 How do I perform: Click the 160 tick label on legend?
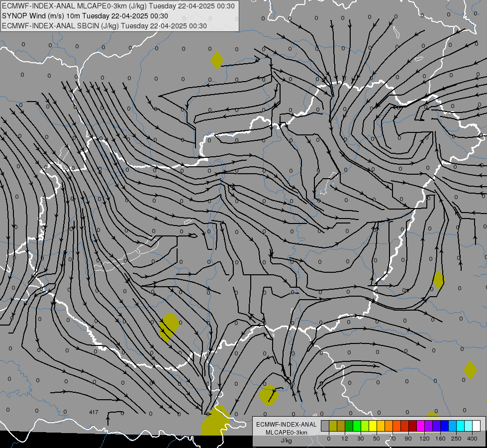point(440,439)
